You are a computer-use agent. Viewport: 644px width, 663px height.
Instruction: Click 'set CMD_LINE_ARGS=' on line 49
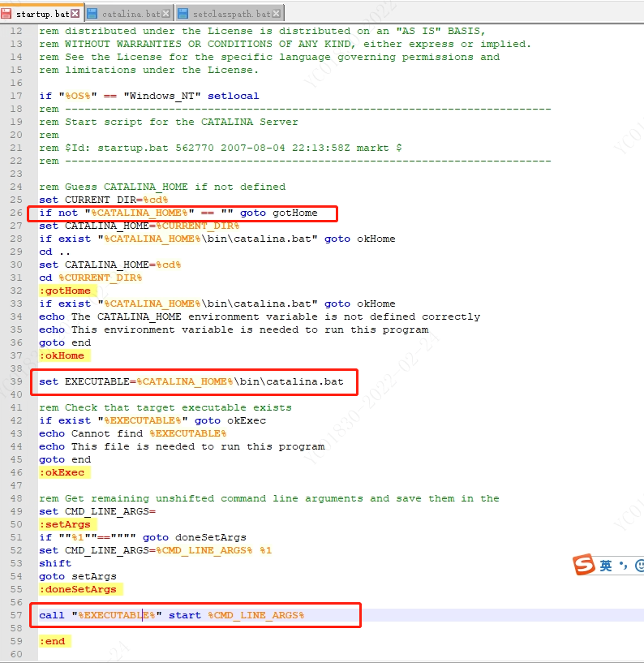click(x=97, y=511)
